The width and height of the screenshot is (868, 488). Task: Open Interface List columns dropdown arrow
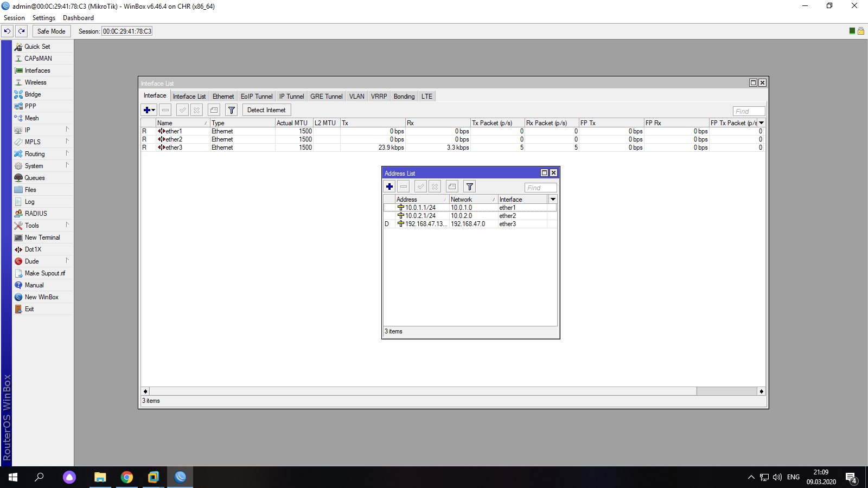(x=761, y=123)
